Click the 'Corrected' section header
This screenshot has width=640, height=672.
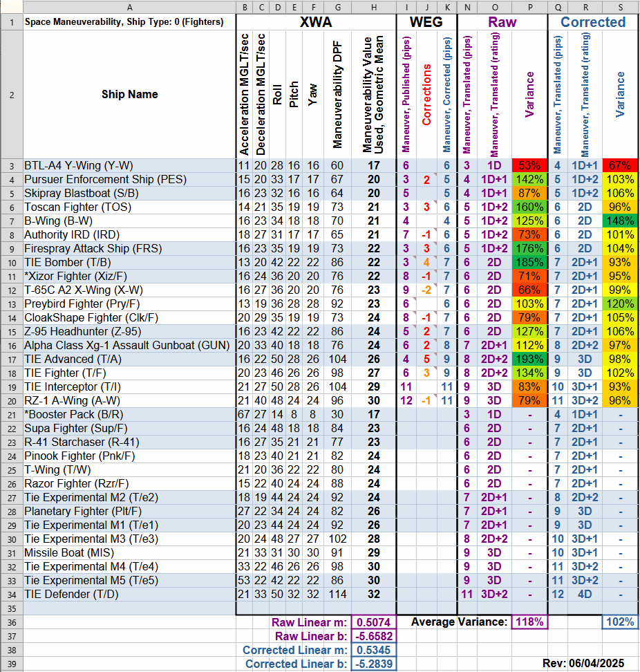[593, 22]
